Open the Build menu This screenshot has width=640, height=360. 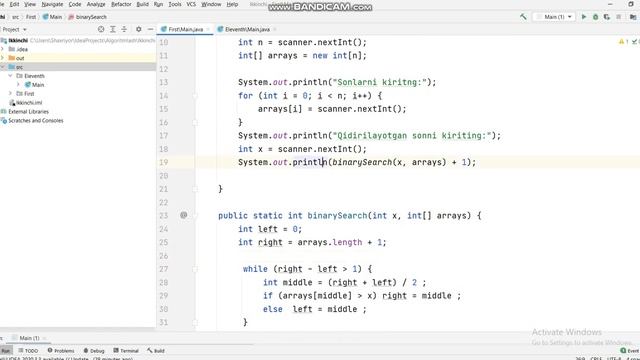point(142,4)
